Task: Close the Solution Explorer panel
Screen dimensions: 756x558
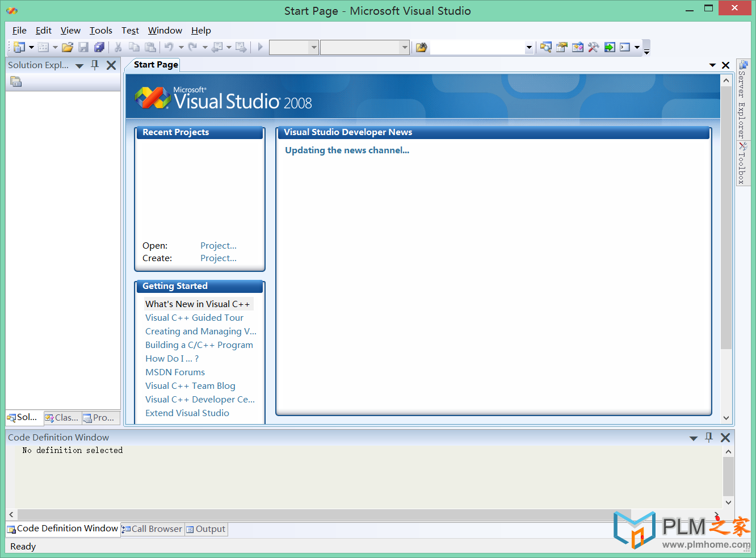Action: [111, 65]
